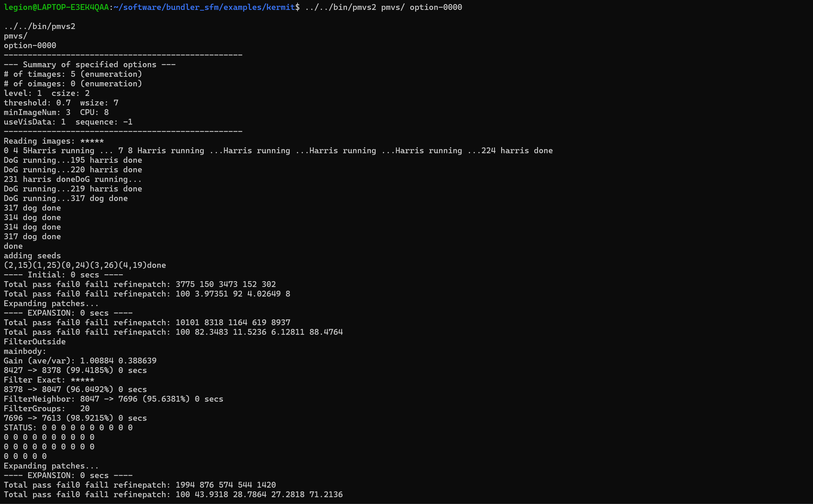This screenshot has height=504, width=813.
Task: Click the Initial: 0 secs header
Action: [x=63, y=275]
